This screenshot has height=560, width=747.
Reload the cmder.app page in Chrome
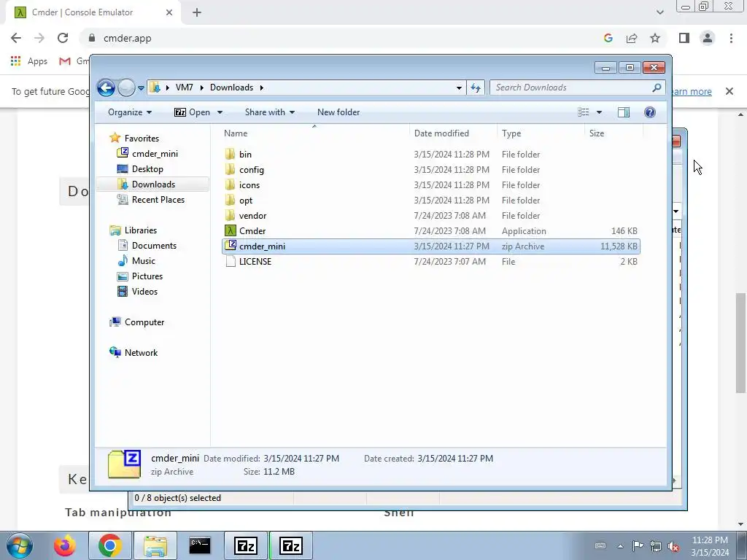pos(63,38)
